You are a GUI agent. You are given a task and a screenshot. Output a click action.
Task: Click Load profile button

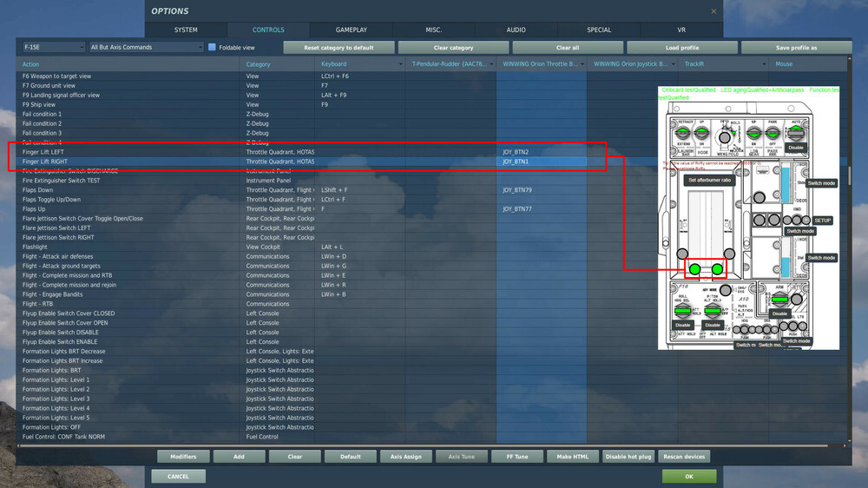click(x=682, y=48)
